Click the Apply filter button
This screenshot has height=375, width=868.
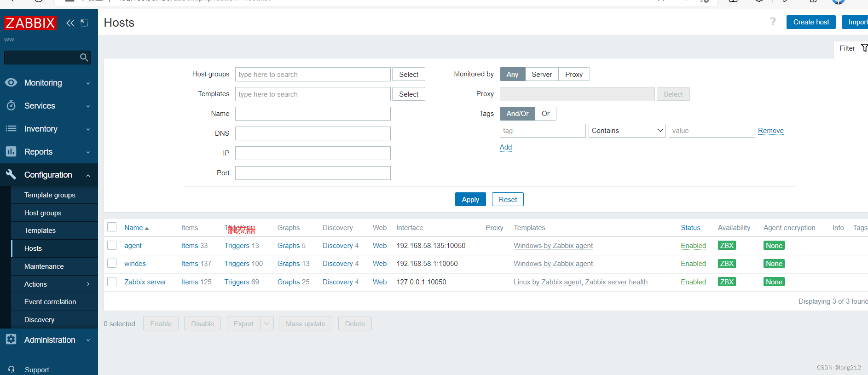(470, 199)
